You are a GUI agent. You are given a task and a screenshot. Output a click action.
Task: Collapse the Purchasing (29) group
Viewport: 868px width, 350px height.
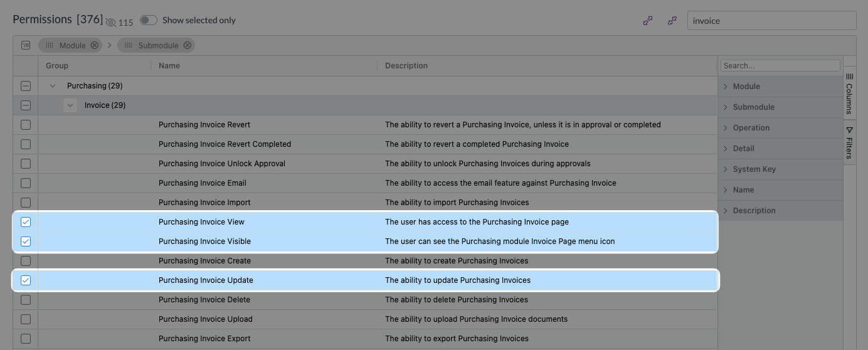point(53,86)
